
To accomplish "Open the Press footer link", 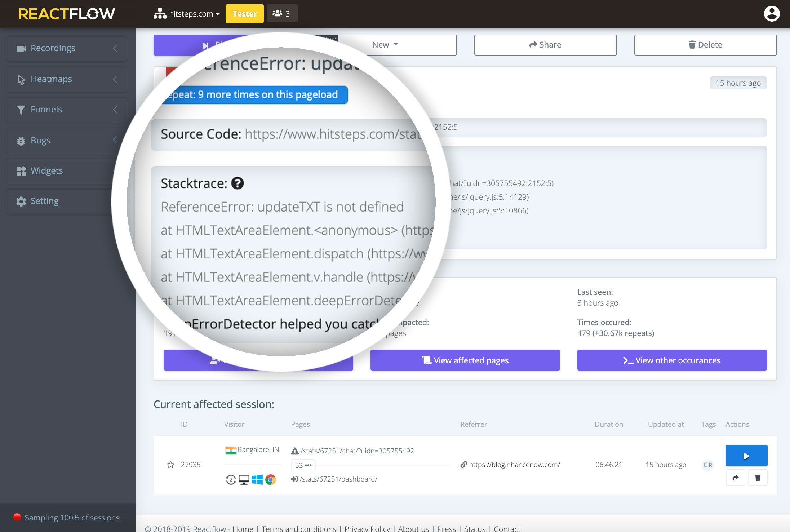I will (447, 528).
